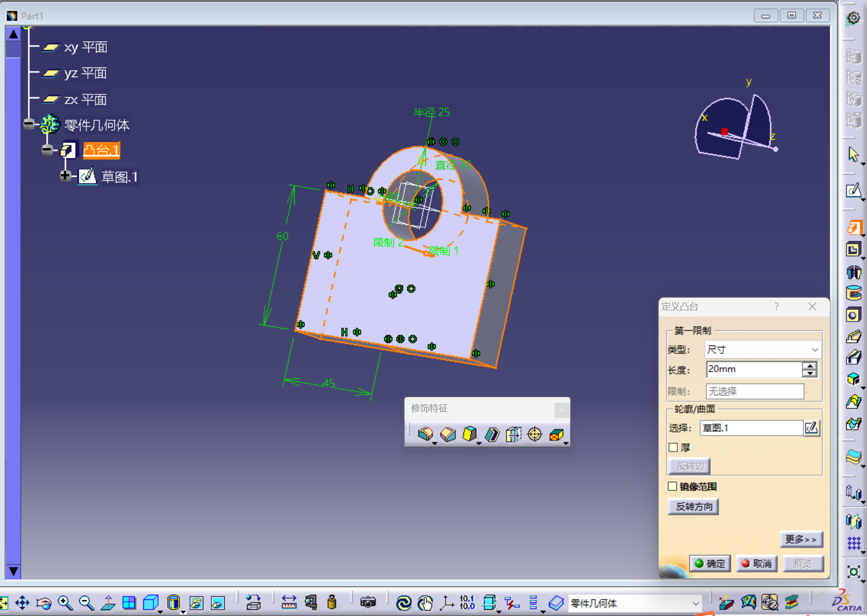Select the xy 平面 tree item

tap(75, 47)
